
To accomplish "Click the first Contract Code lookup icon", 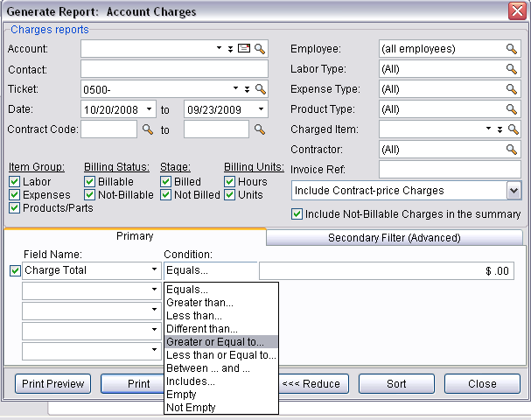I will 148,129.
